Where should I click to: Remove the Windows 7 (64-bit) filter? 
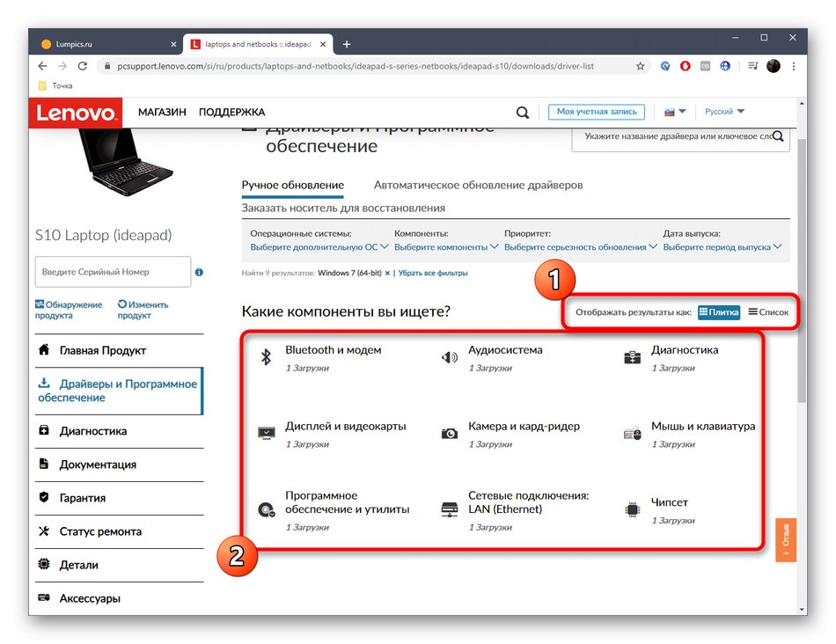pos(387,273)
